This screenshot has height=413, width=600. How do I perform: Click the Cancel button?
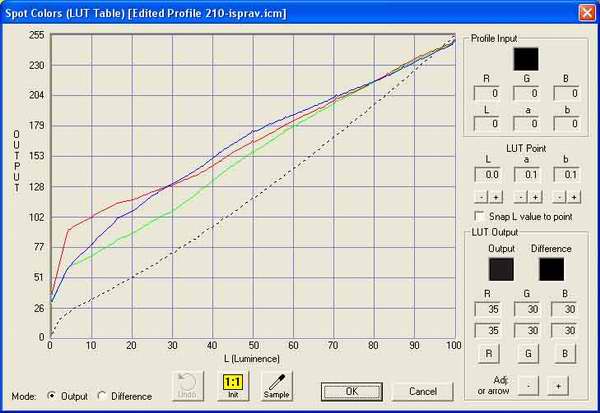click(x=423, y=392)
